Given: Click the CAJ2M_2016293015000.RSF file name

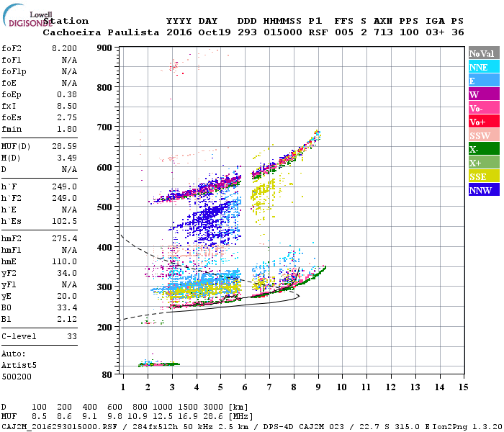Looking at the screenshot, I should click(x=59, y=427).
